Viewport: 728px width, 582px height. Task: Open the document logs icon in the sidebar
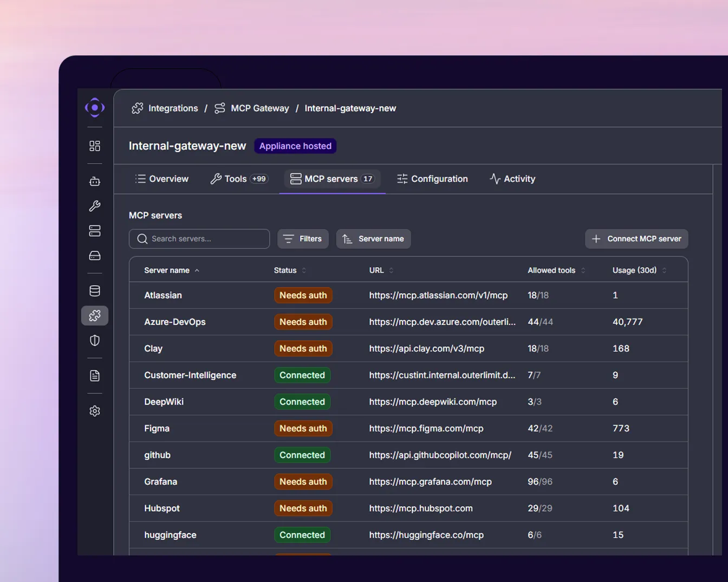[x=95, y=376]
